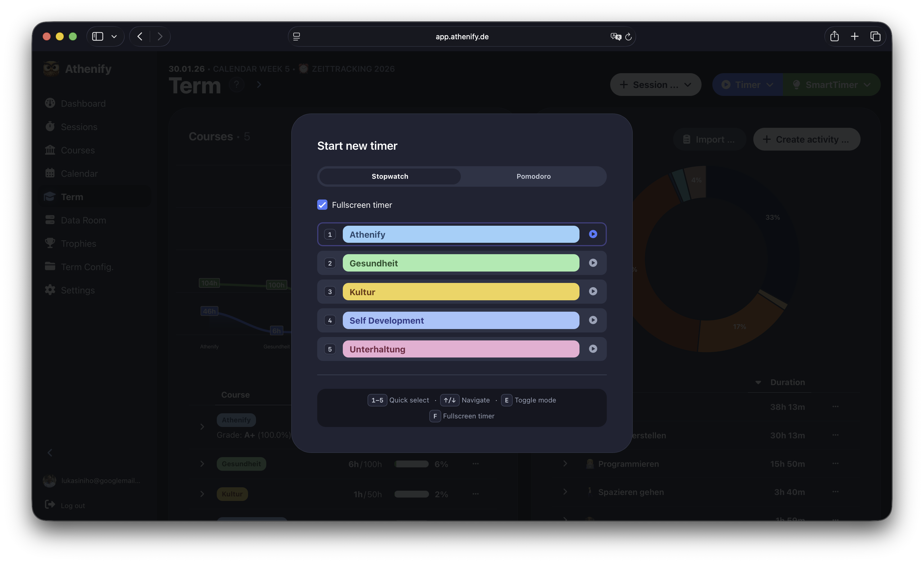
Task: Click the Kultur progress bar
Action: 411,494
